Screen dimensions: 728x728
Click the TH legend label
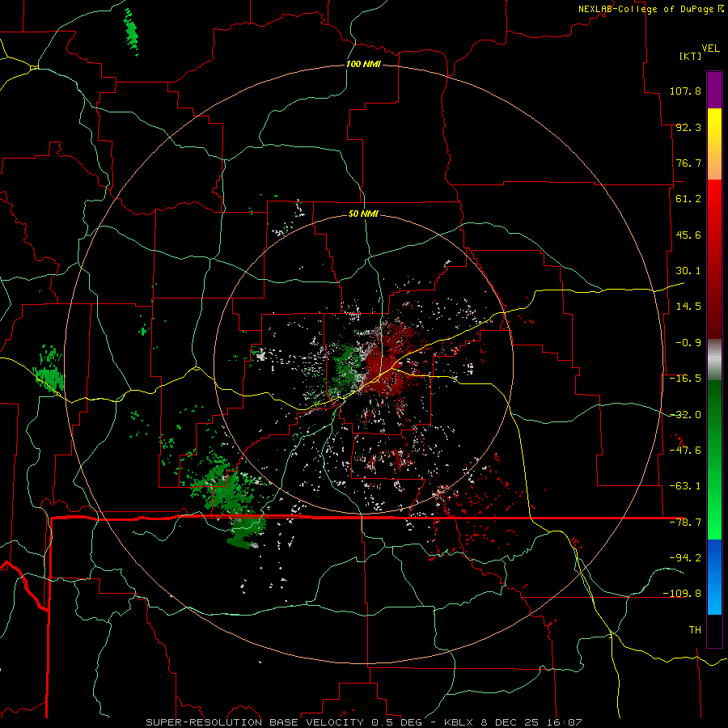click(x=695, y=630)
